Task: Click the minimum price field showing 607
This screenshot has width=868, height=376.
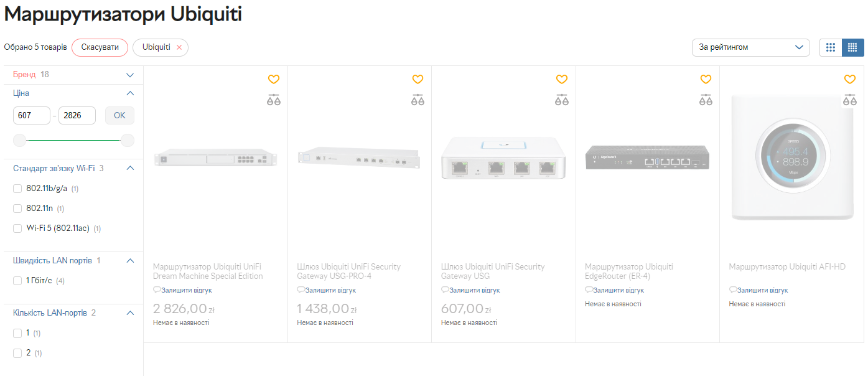Action: click(x=31, y=115)
